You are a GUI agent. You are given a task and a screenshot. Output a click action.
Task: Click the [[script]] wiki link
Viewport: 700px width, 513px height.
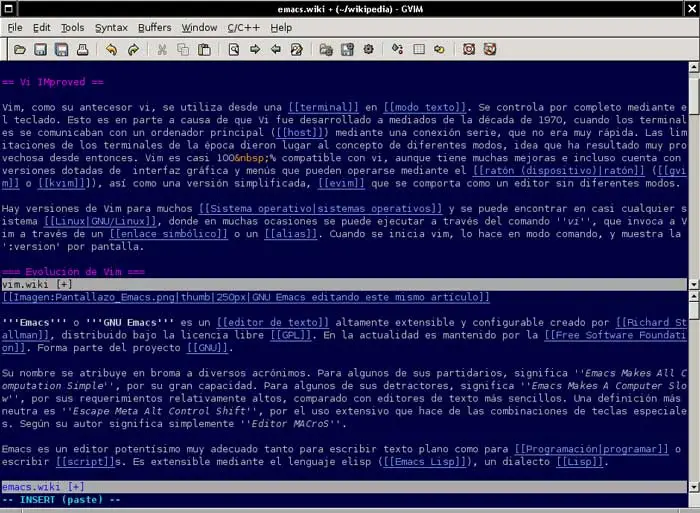(x=85, y=462)
